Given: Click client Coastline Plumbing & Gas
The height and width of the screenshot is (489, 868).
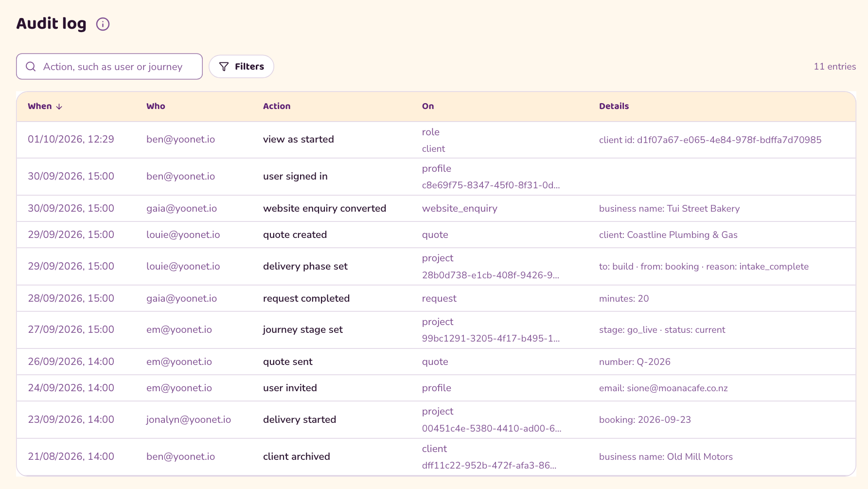Looking at the screenshot, I should 668,235.
